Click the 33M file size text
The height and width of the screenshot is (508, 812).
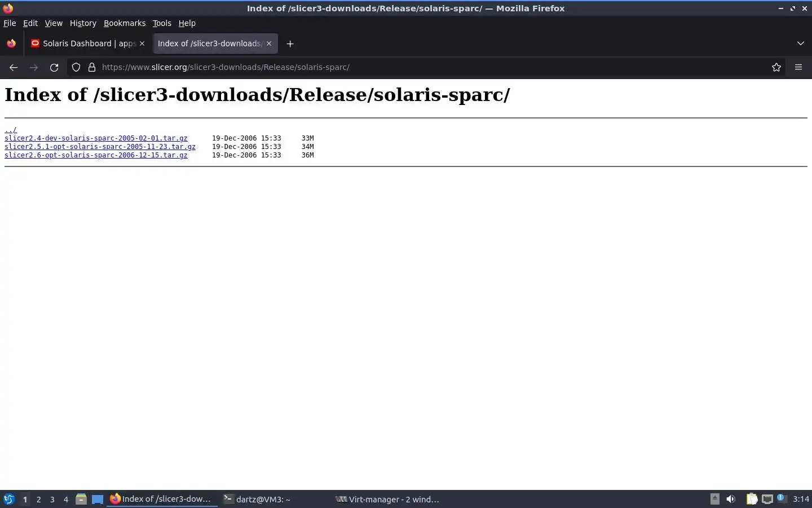pyautogui.click(x=307, y=138)
